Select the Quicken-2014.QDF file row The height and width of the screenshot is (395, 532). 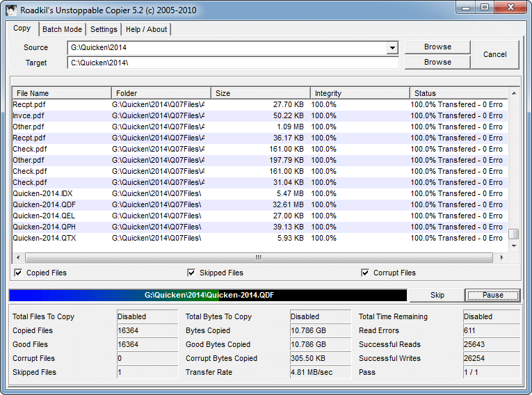[x=260, y=204]
